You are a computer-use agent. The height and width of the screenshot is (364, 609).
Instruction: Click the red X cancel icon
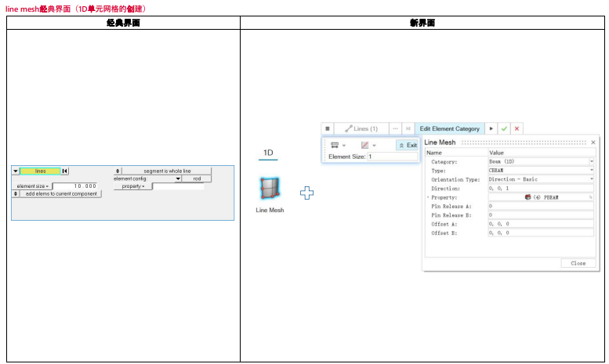(517, 128)
